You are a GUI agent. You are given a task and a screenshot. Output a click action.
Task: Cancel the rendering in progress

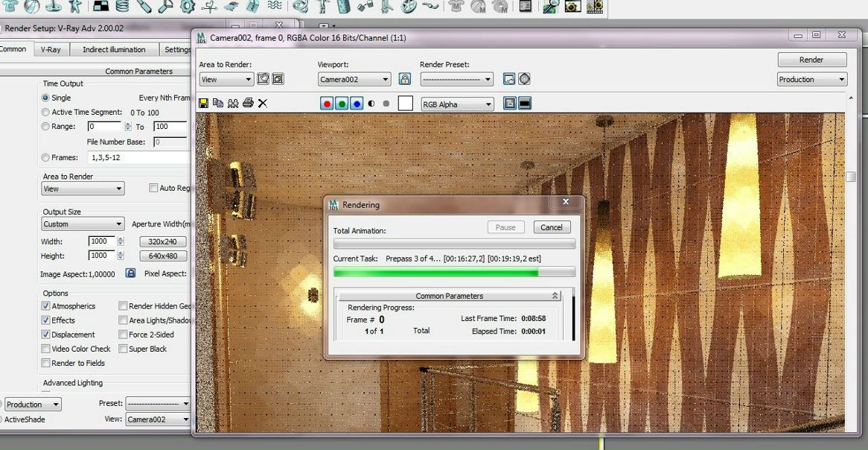(552, 227)
